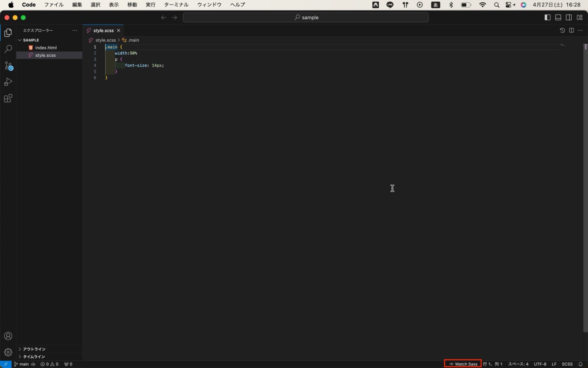Toggle the primary sidebar visibility
This screenshot has height=368, width=588.
547,17
